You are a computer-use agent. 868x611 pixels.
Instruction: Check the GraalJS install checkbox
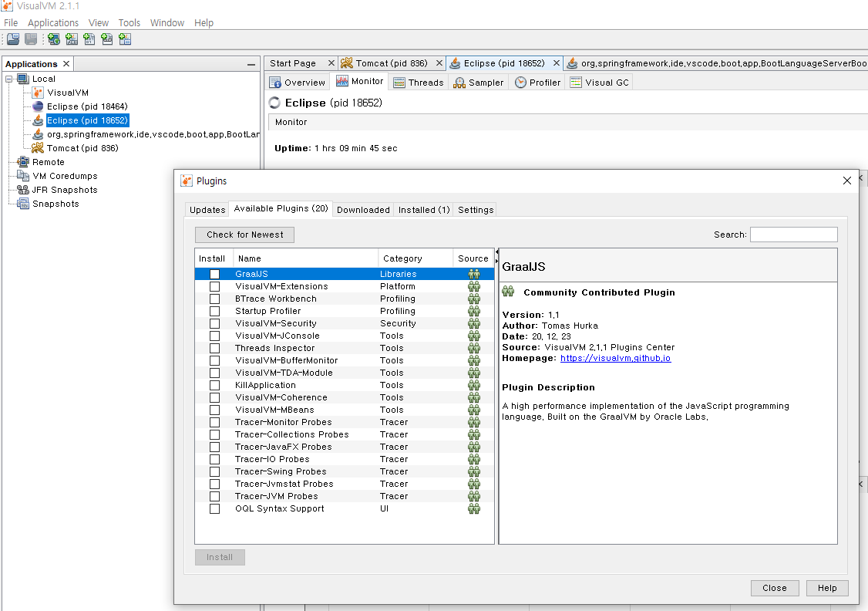(x=215, y=274)
